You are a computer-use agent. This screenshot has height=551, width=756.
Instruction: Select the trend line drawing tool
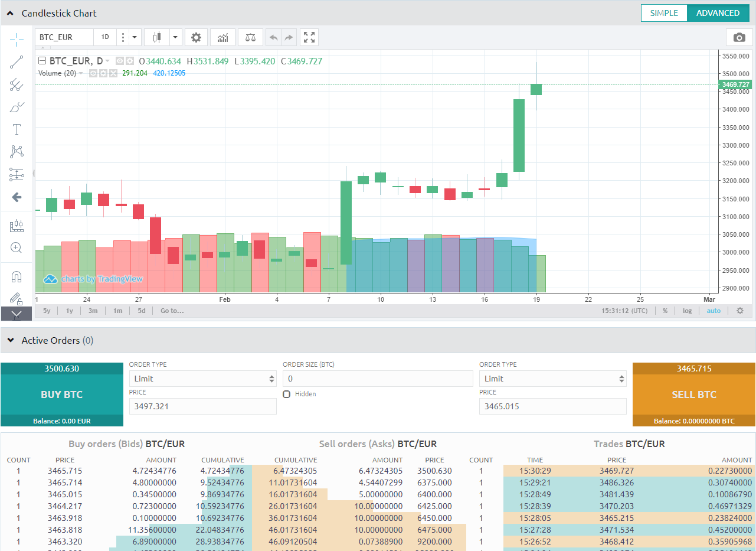pos(17,62)
